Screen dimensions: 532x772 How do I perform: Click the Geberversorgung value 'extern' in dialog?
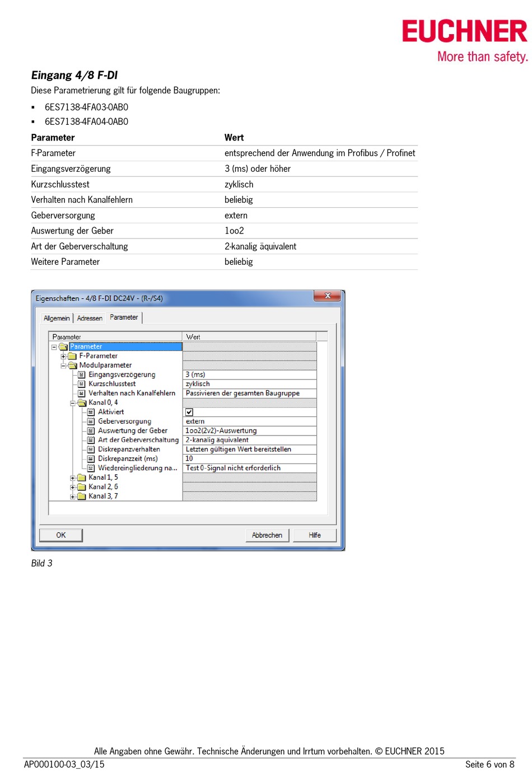click(x=250, y=422)
